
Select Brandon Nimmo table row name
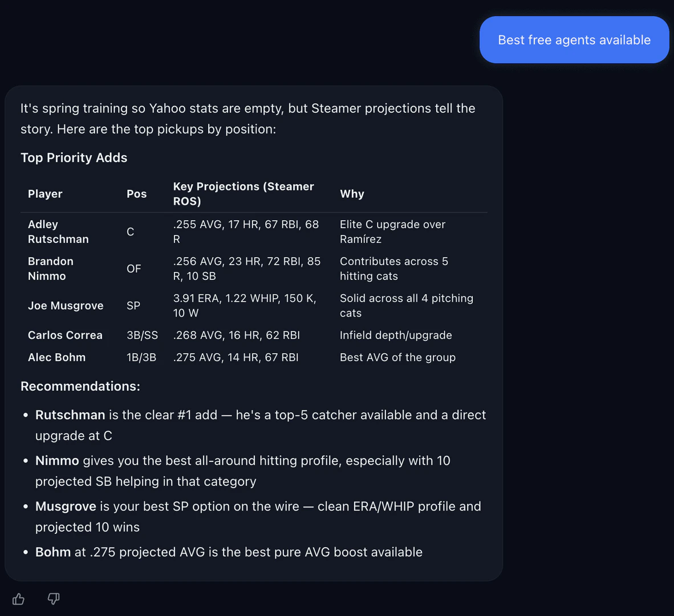click(50, 269)
